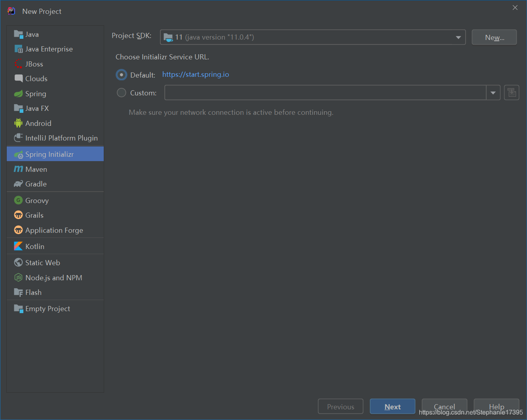
Task: Select Kotlin project type
Action: point(55,246)
